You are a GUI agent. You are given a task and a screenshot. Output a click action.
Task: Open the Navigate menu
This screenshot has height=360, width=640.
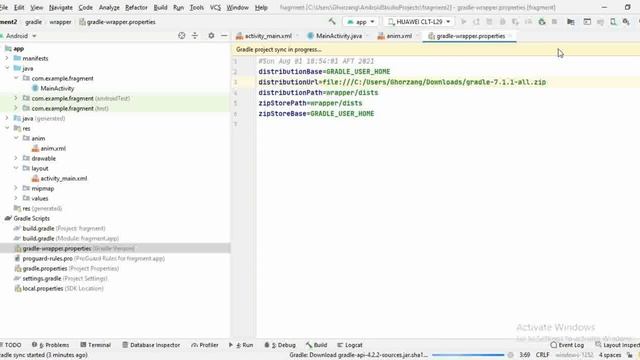coord(60,7)
